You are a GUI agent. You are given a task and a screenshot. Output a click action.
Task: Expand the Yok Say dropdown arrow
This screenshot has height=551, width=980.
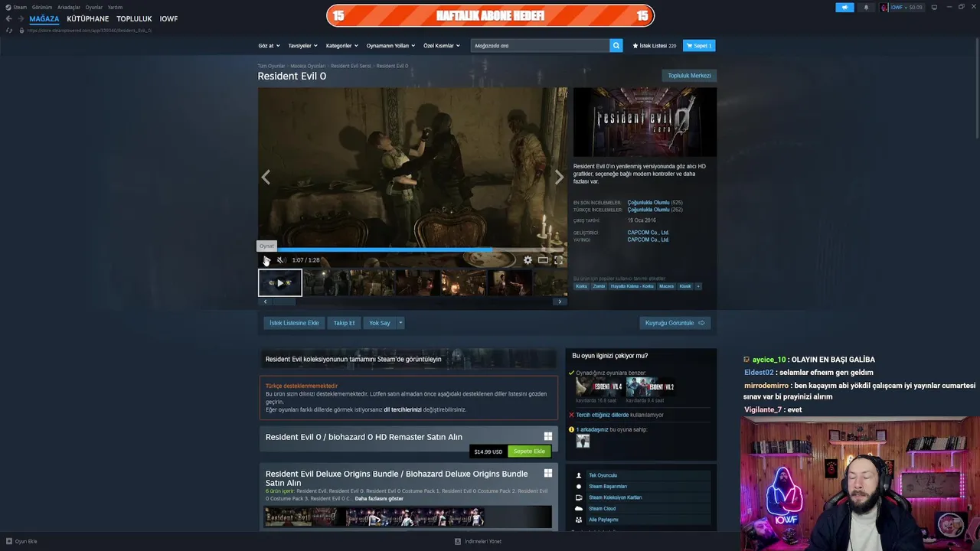coord(400,323)
